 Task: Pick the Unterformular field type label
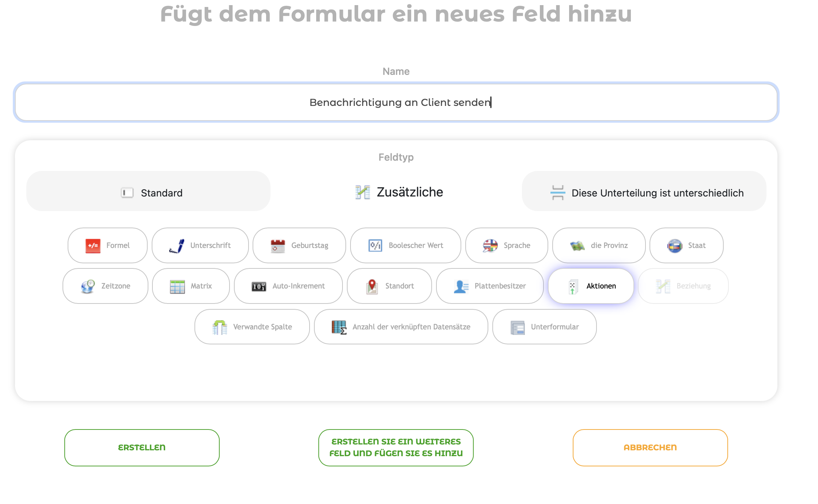tap(554, 327)
